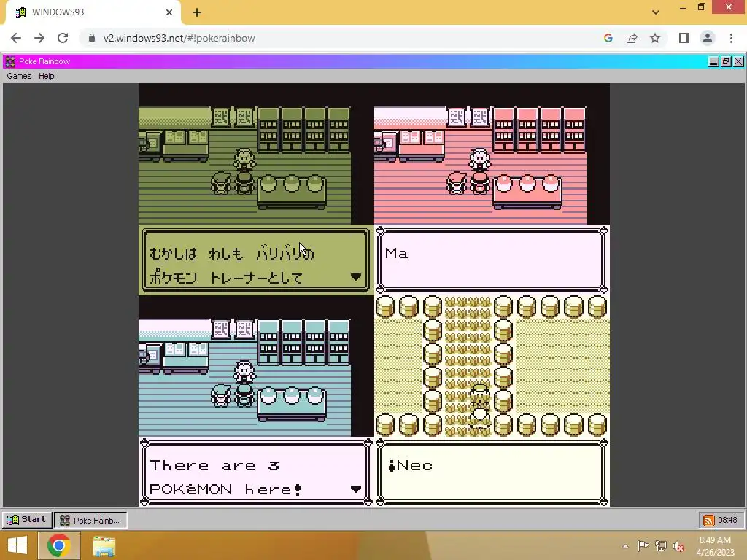This screenshot has width=747, height=560.
Task: Show hidden system tray icons
Action: 625,546
